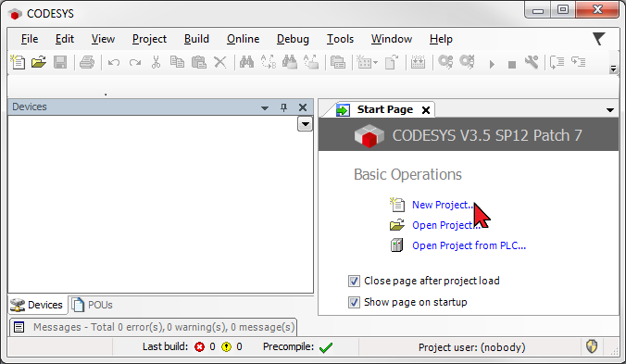The image size is (626, 364).
Task: Click the Start play arrow icon
Action: tap(492, 64)
